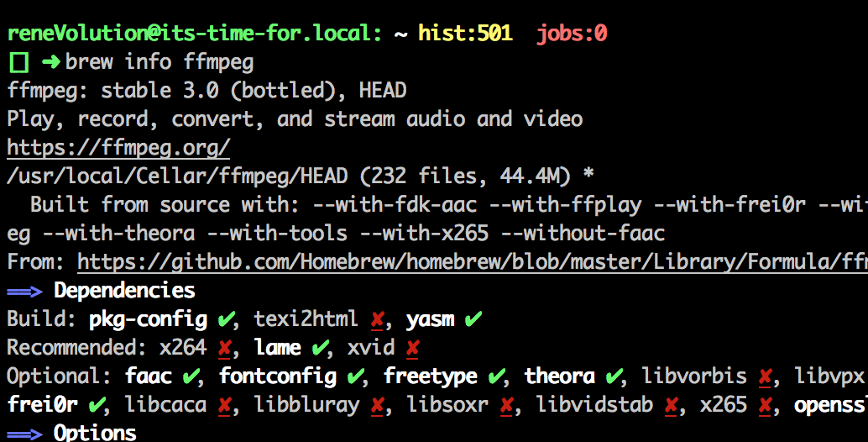Click the green checkmark after freetype

point(496,376)
